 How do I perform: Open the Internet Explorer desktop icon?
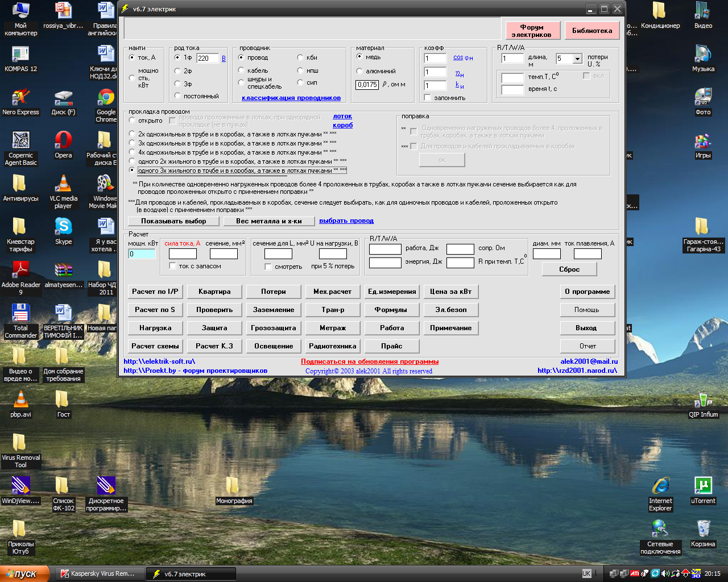click(660, 486)
